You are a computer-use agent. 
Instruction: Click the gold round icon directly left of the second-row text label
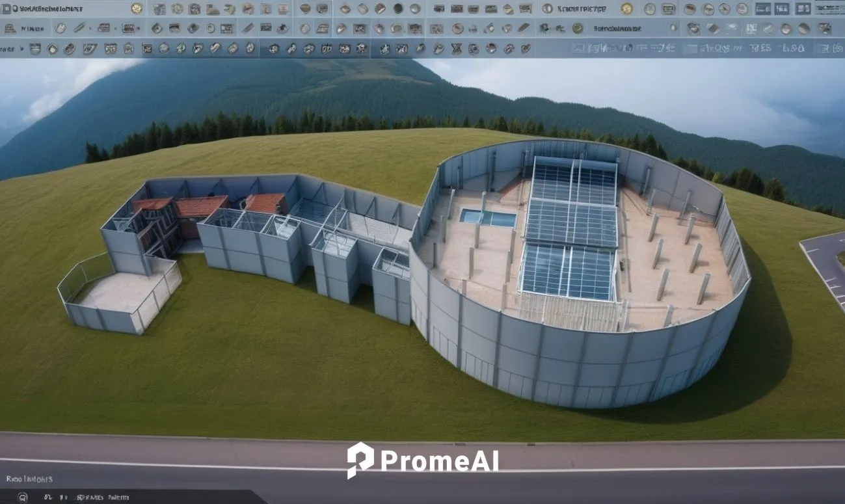[x=577, y=28]
